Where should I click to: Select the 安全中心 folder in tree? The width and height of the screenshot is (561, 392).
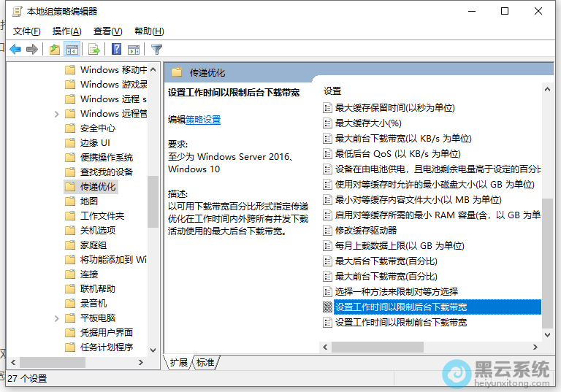(x=97, y=128)
